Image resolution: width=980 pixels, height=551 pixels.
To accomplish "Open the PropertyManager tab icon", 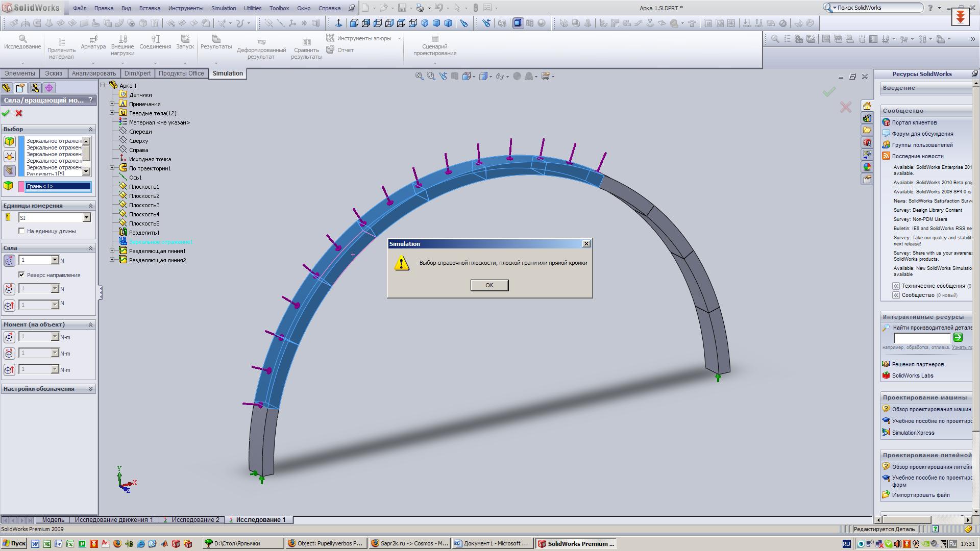I will (x=20, y=88).
